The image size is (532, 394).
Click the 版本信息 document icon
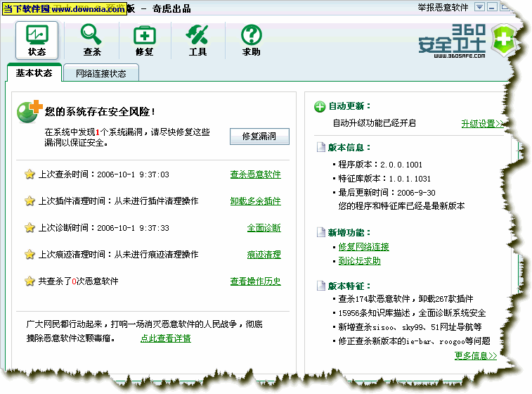click(x=320, y=147)
